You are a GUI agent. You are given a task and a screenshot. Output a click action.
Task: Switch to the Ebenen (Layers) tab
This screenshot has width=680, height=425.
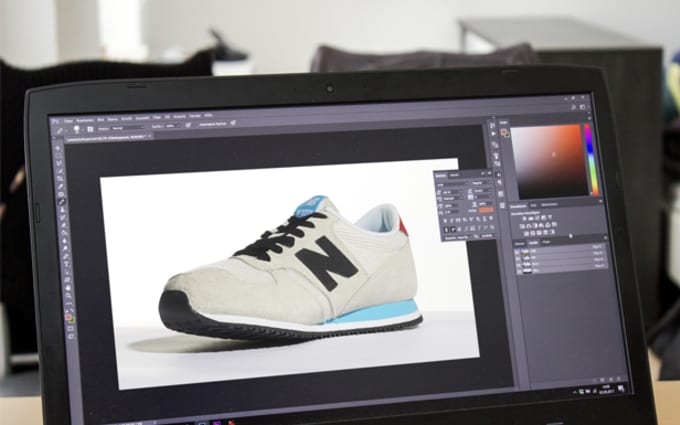520,243
